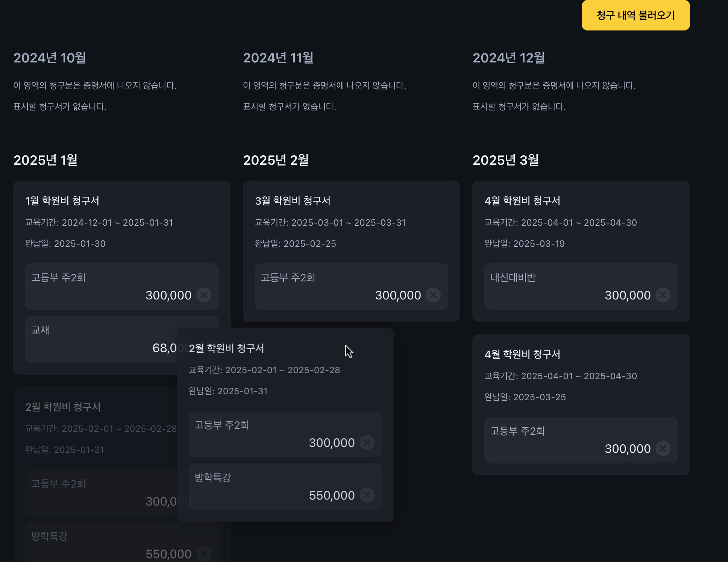Click the 2024년 10월 section heading
This screenshot has height=562, width=728.
click(x=50, y=58)
